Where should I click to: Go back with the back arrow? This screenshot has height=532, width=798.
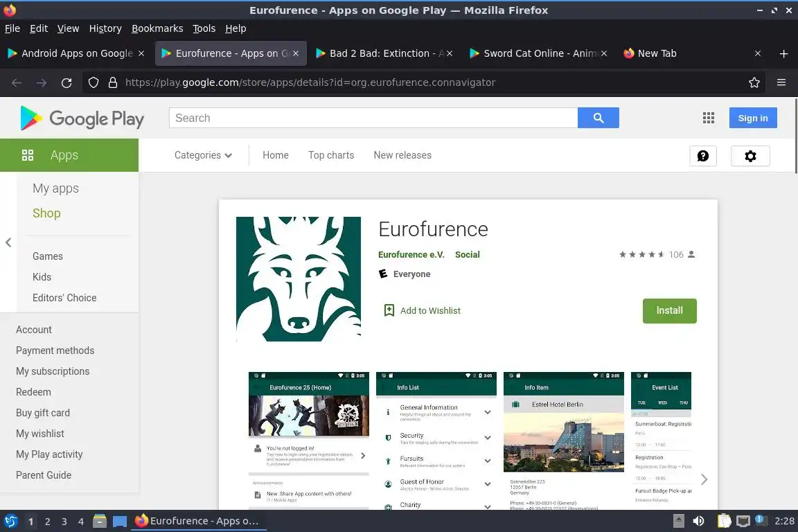tap(17, 82)
